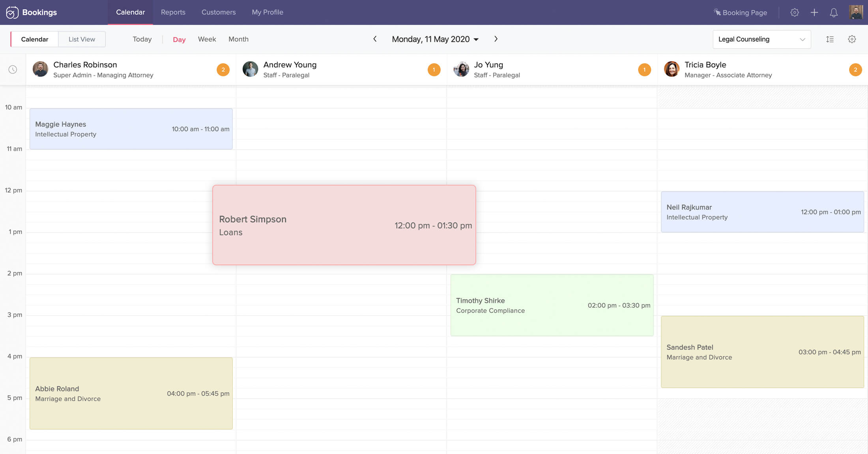Expand the Legal Counseling dropdown
Viewport: 868px width, 454px height.
761,39
